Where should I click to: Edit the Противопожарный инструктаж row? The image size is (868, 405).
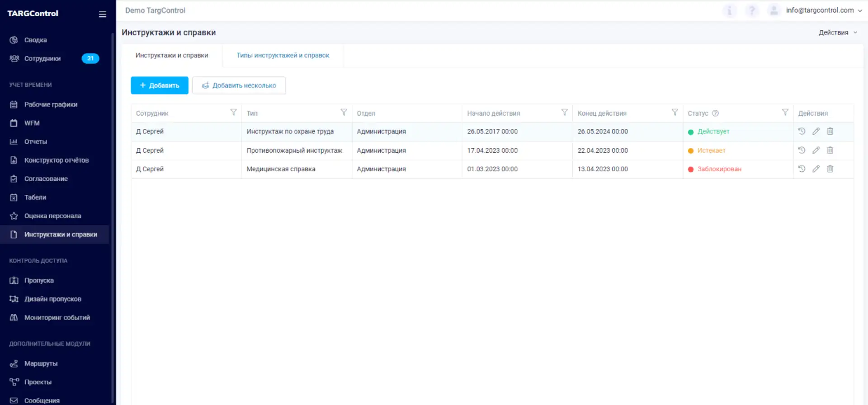click(816, 150)
